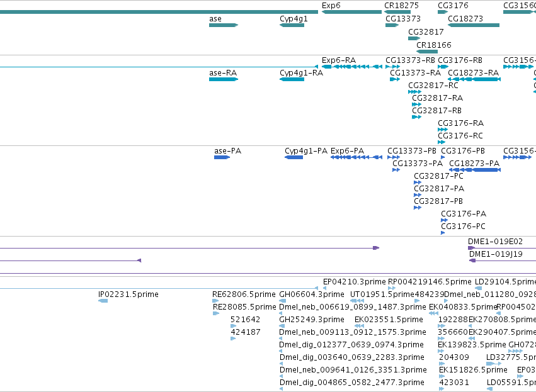536x392 pixels.
Task: Select the RE62806.5prime EST label
Action: tap(244, 294)
